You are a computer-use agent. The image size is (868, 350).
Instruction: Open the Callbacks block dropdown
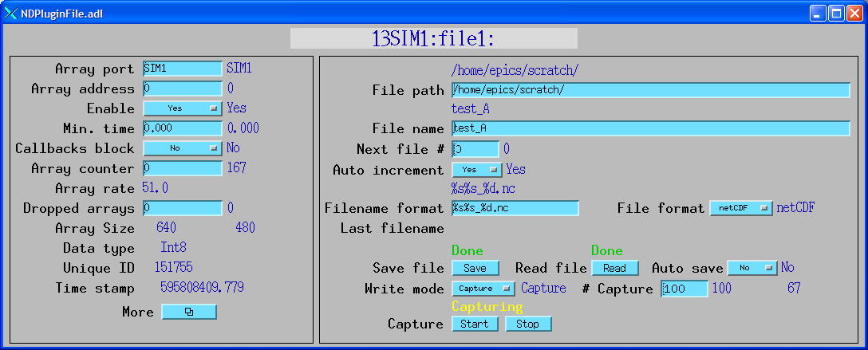click(x=183, y=147)
